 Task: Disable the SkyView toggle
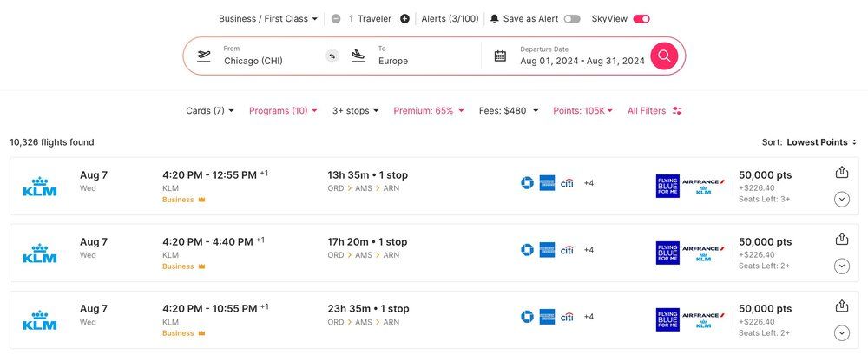641,18
